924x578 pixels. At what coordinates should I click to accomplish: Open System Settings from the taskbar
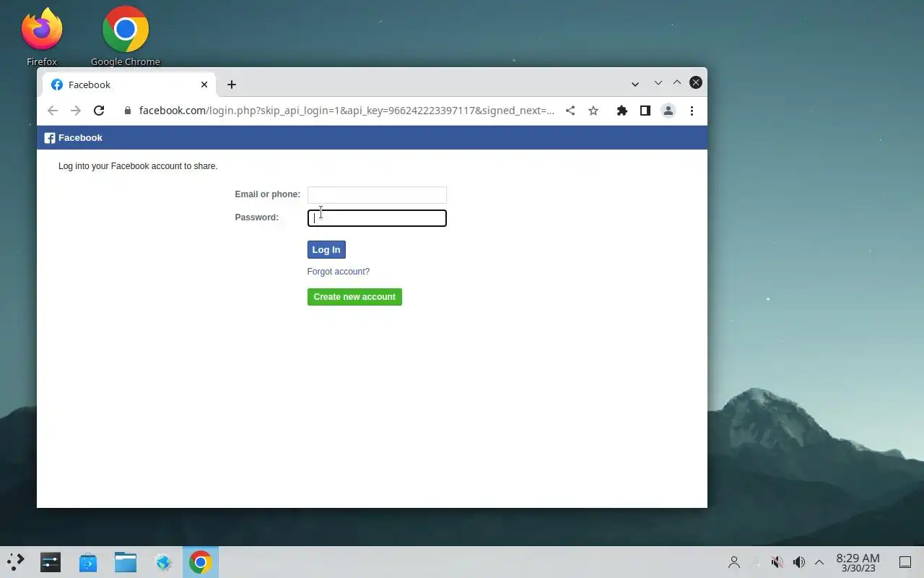point(51,562)
